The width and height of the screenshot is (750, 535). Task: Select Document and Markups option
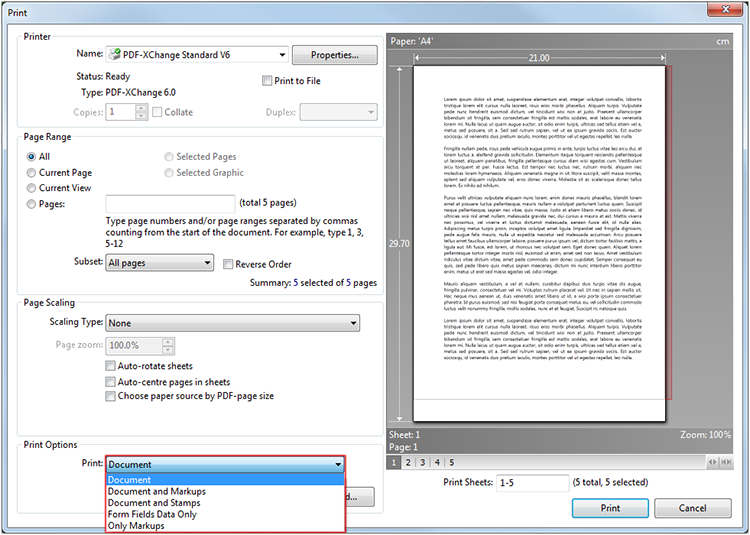click(x=225, y=491)
